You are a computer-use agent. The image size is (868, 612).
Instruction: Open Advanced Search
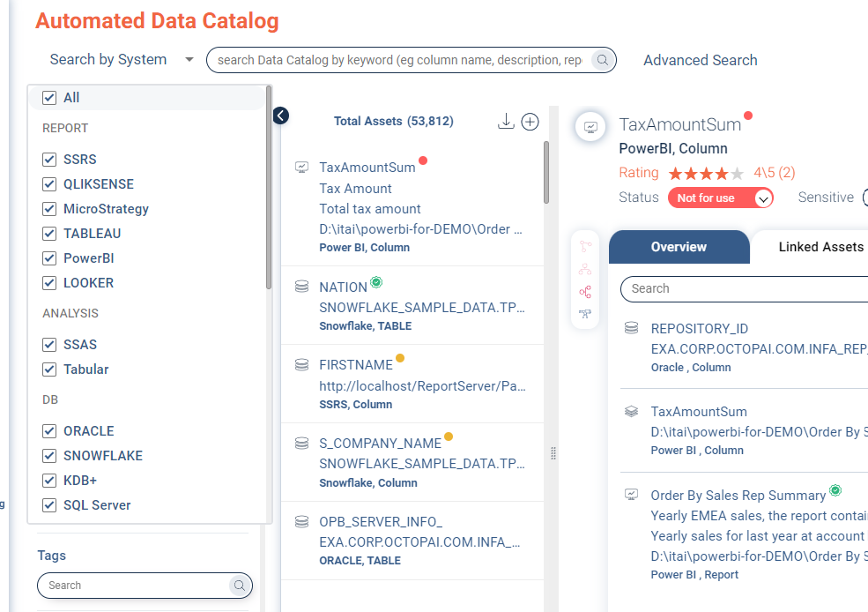tap(700, 60)
